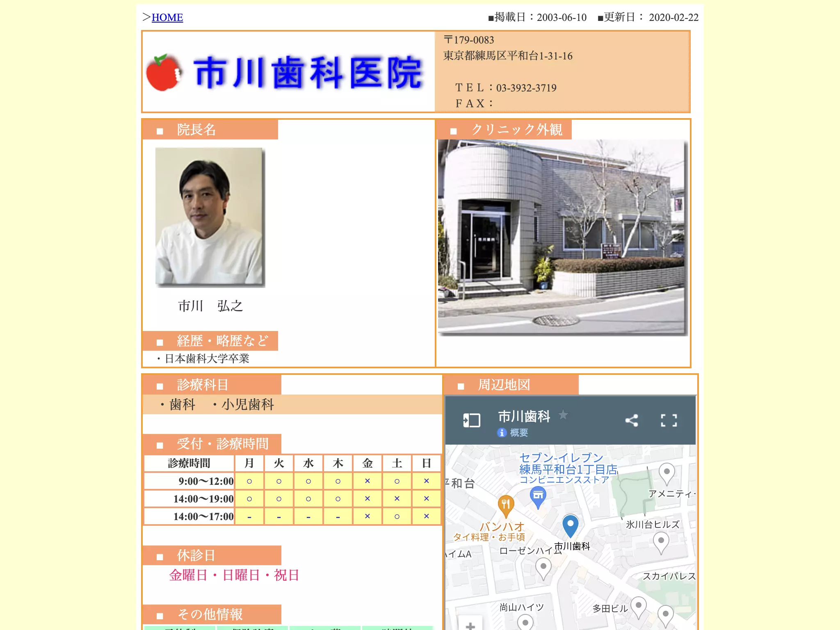Click the map share icon
This screenshot has height=630, width=840.
click(x=632, y=420)
